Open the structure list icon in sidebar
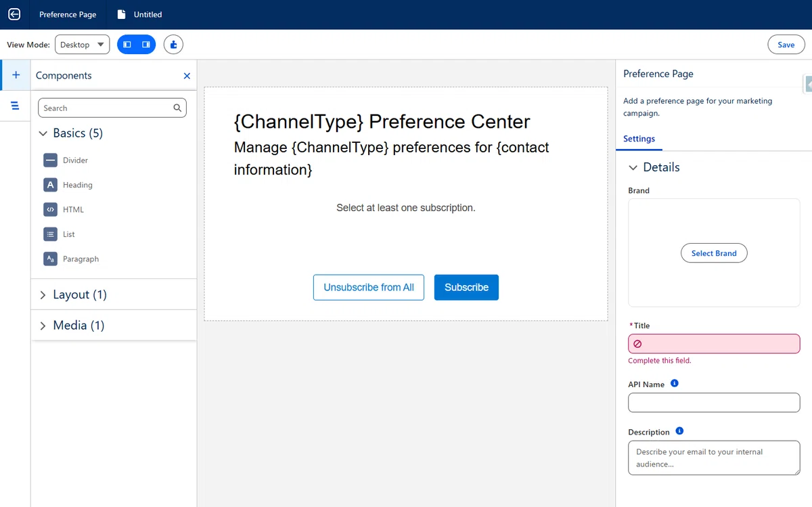The height and width of the screenshot is (507, 812). click(x=16, y=106)
